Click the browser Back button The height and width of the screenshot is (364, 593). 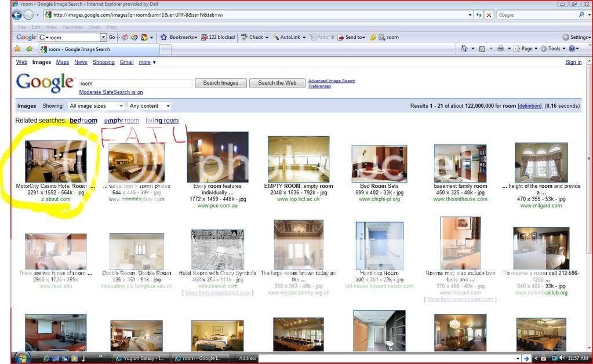click(17, 15)
